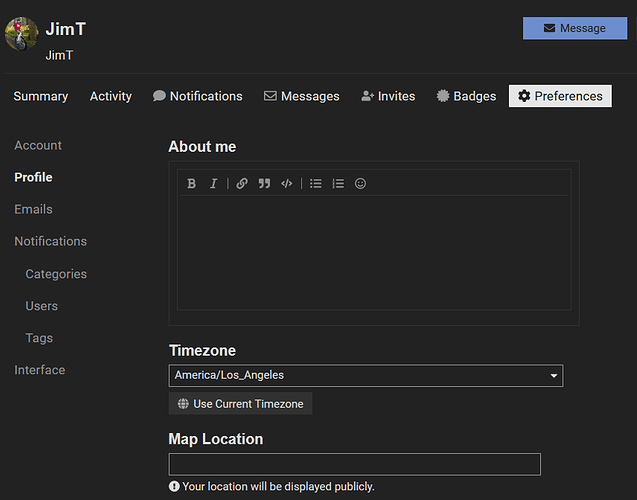Add a bulleted list
The image size is (637, 500).
click(316, 184)
